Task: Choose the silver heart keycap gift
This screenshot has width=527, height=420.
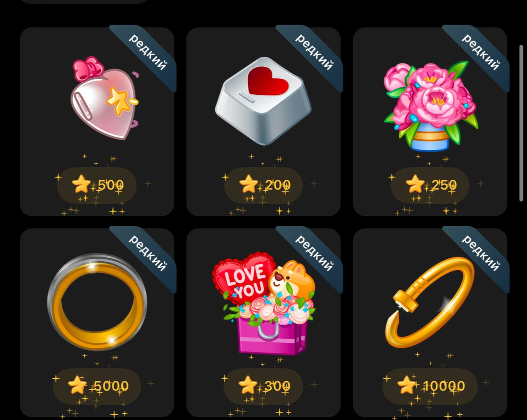Action: 263,101
